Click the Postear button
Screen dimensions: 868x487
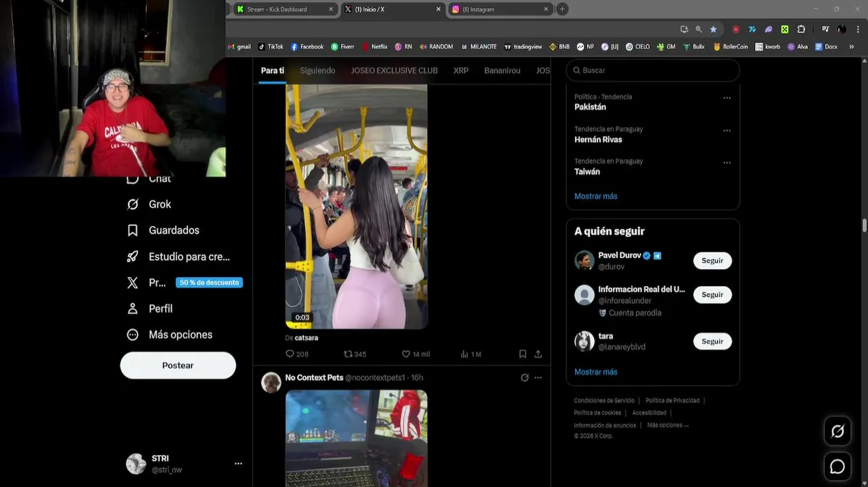coord(178,365)
